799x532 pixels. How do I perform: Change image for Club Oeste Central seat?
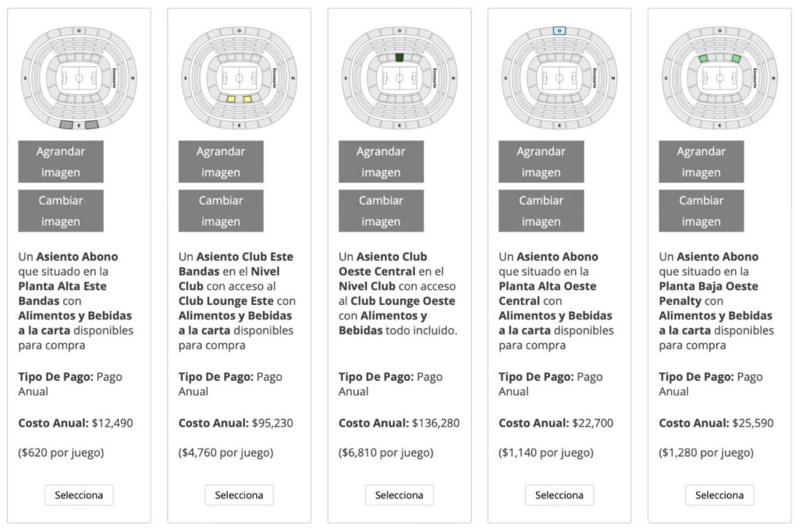tap(381, 211)
